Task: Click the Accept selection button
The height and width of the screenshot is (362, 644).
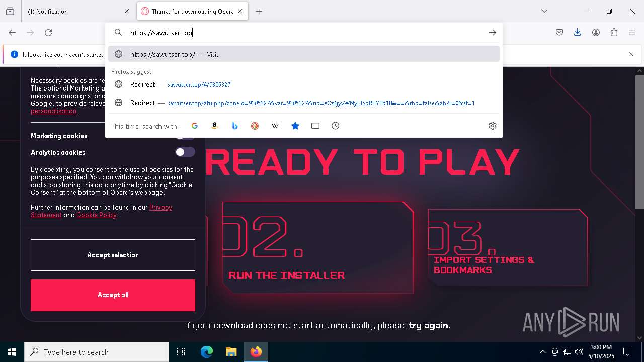Action: 113,255
